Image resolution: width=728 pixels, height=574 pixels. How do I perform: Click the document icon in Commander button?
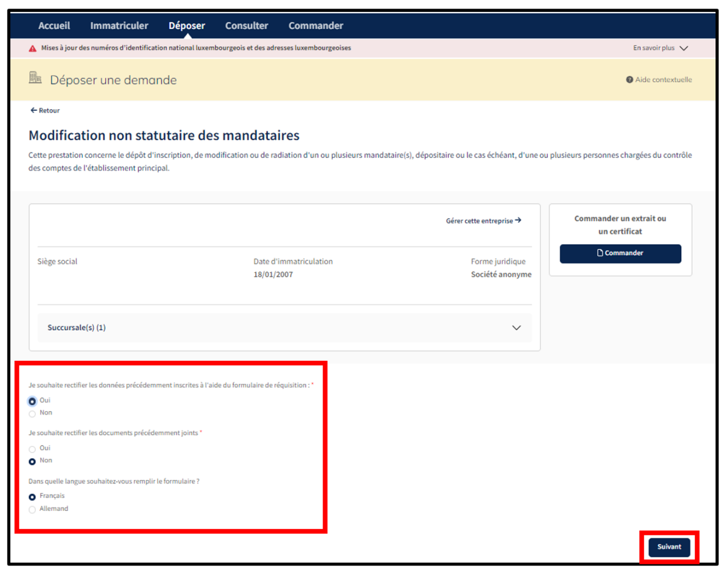point(600,253)
